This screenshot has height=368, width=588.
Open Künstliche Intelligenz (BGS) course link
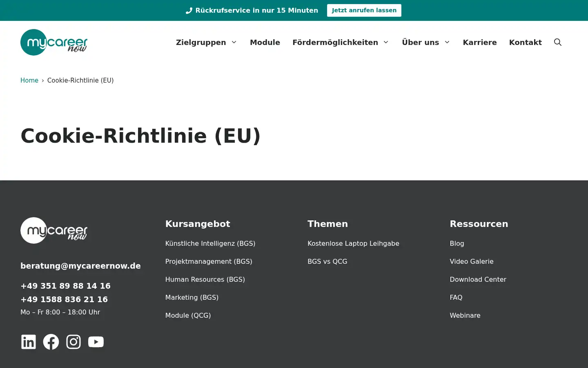click(x=210, y=243)
